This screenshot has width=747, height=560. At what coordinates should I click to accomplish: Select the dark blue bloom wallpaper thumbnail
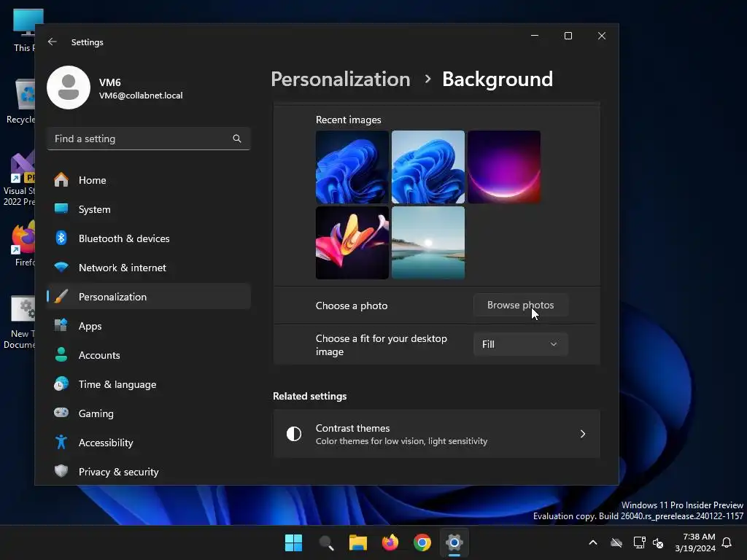(352, 167)
